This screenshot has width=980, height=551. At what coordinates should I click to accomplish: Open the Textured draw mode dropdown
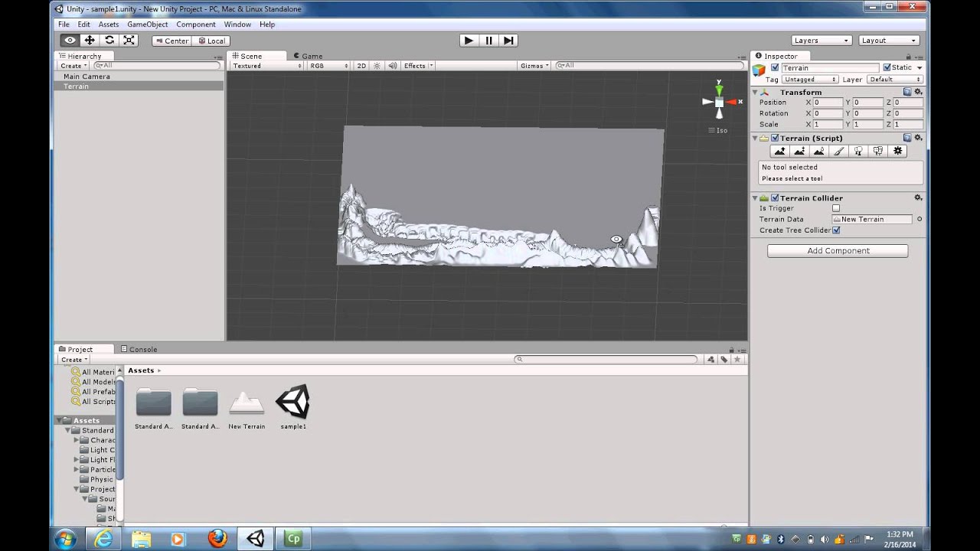[267, 66]
